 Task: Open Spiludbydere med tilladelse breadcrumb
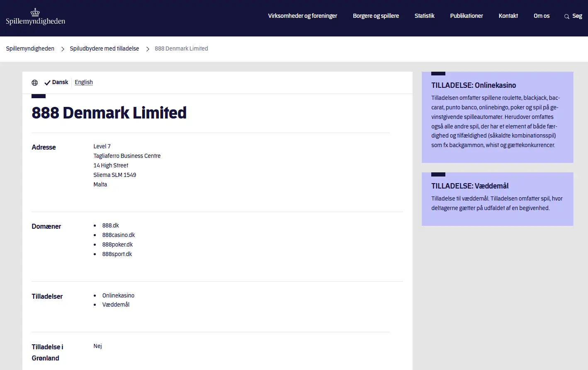[104, 48]
